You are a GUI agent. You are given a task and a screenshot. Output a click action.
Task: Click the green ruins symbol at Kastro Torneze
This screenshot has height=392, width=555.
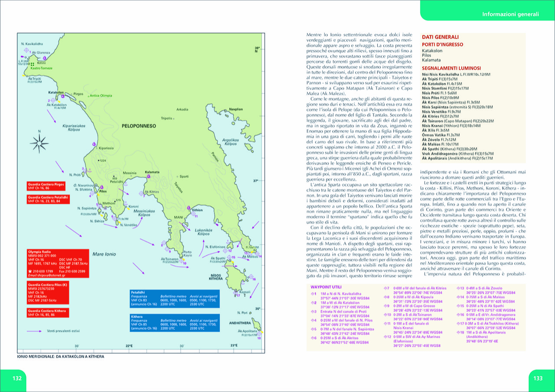pos(32,64)
